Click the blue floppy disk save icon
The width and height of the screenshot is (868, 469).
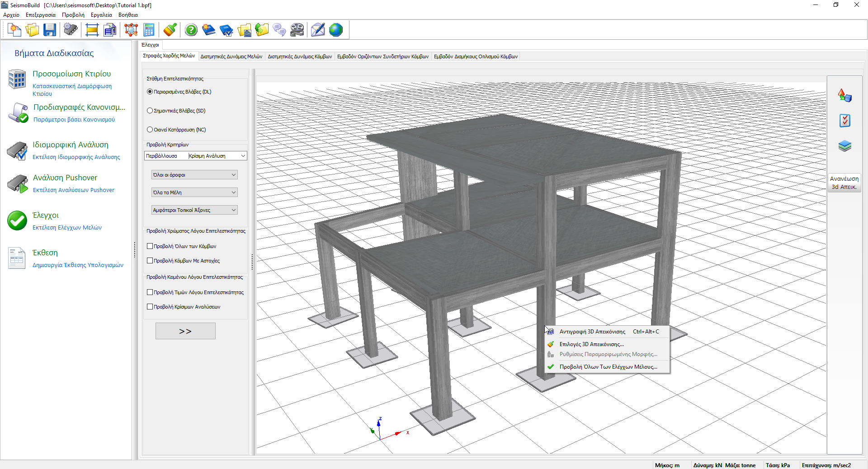(x=50, y=30)
